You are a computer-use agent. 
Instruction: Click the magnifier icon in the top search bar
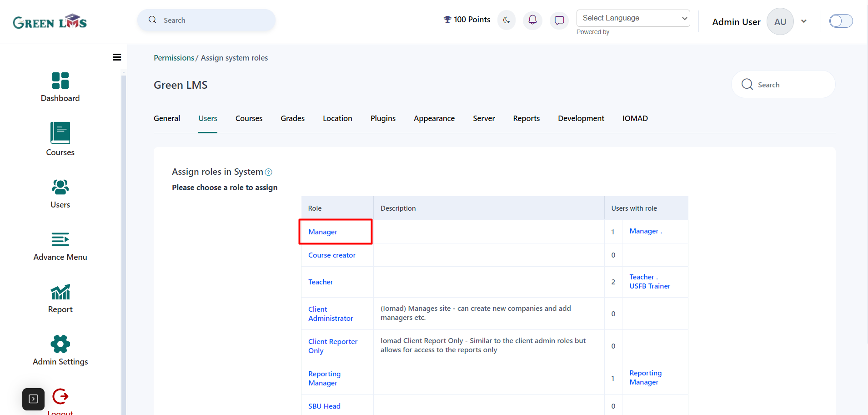click(152, 20)
